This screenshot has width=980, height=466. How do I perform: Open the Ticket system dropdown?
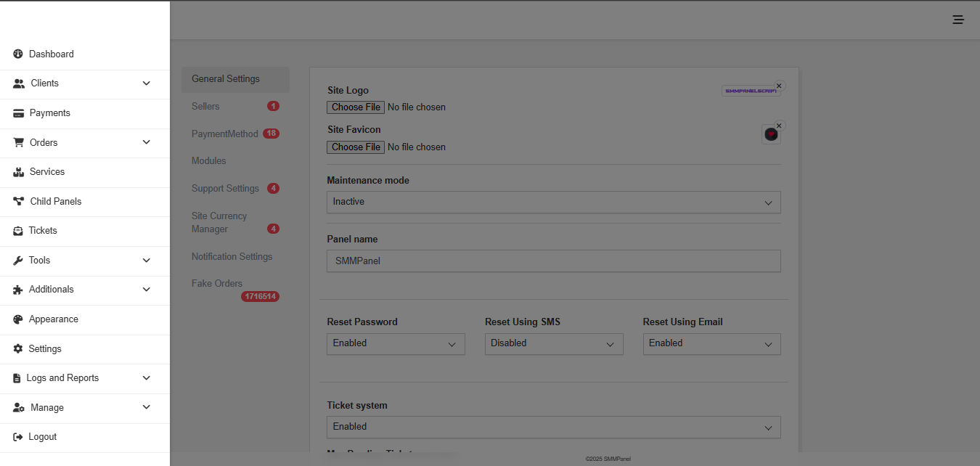(553, 427)
